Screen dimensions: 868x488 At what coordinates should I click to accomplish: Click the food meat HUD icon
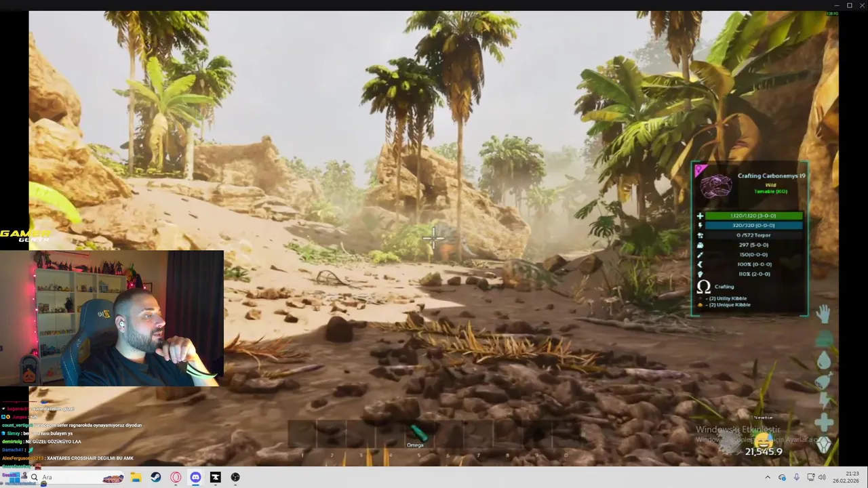click(823, 382)
